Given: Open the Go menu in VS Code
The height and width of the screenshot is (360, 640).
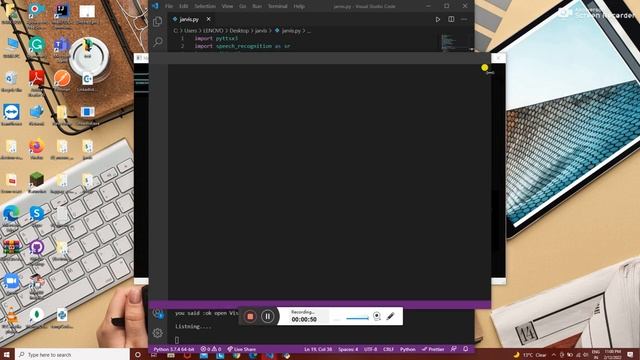Looking at the screenshot, I should click(x=243, y=6).
